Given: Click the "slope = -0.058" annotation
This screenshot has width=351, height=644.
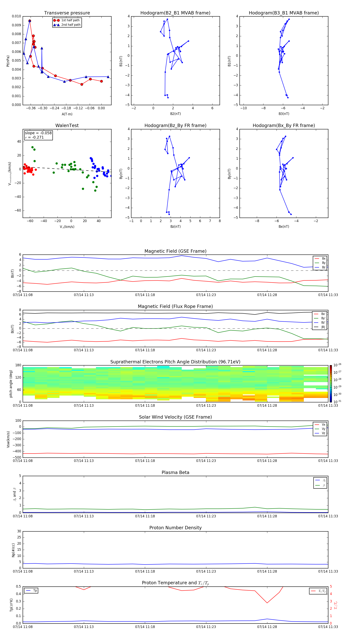Looking at the screenshot, I should click(38, 133).
